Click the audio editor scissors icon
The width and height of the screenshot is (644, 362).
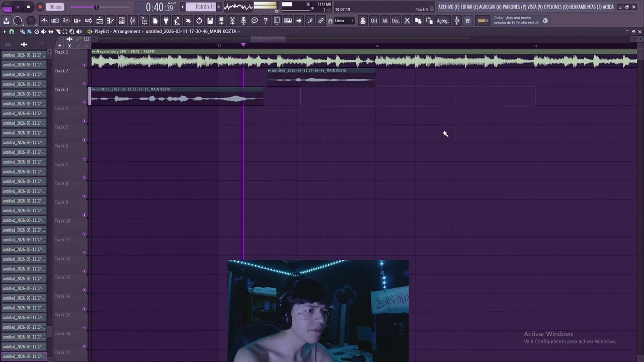click(232, 21)
